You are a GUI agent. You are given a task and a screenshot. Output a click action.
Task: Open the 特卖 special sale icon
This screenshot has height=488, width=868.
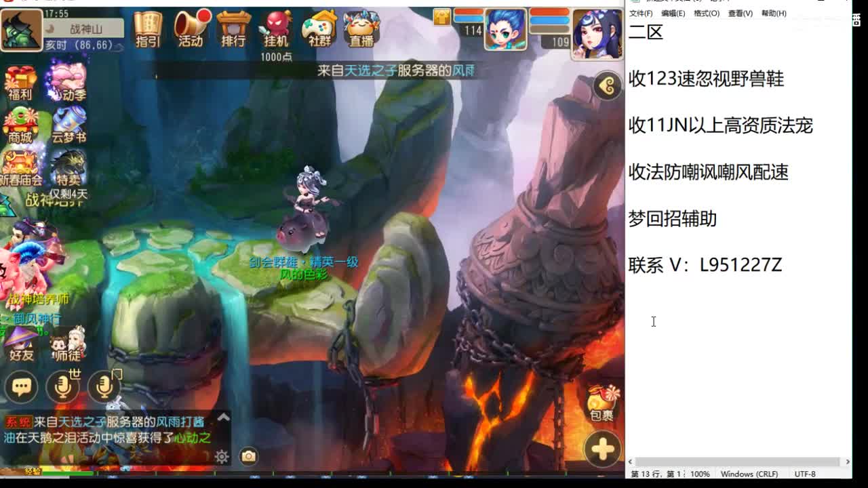point(68,168)
